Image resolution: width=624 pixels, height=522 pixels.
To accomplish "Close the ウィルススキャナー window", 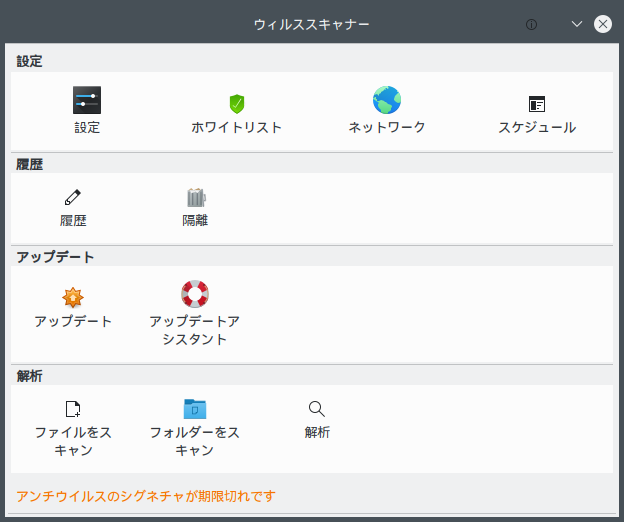I will pyautogui.click(x=603, y=24).
